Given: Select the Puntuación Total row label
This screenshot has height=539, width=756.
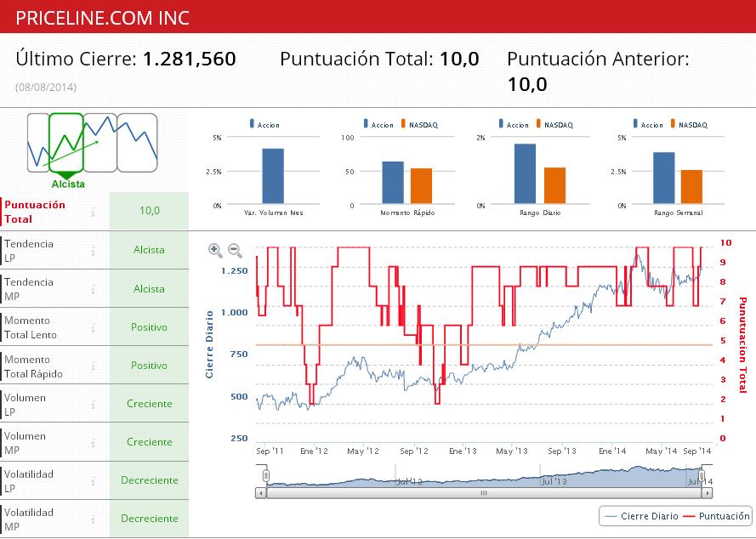Looking at the screenshot, I should click(35, 212).
